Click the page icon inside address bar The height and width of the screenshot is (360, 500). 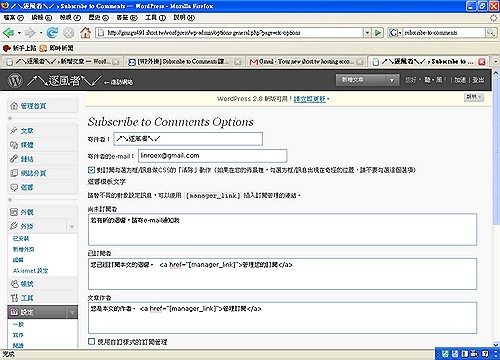tap(101, 33)
